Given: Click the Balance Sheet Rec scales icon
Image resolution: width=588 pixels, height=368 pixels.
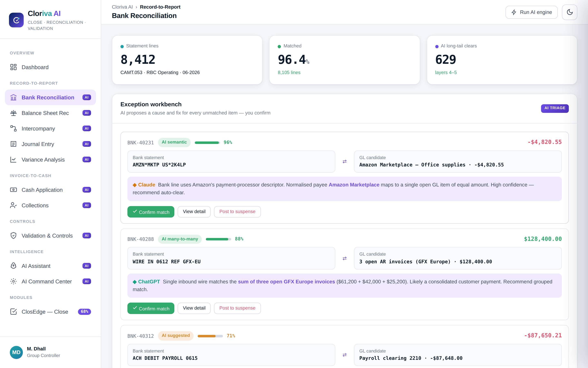Looking at the screenshot, I should (13, 113).
